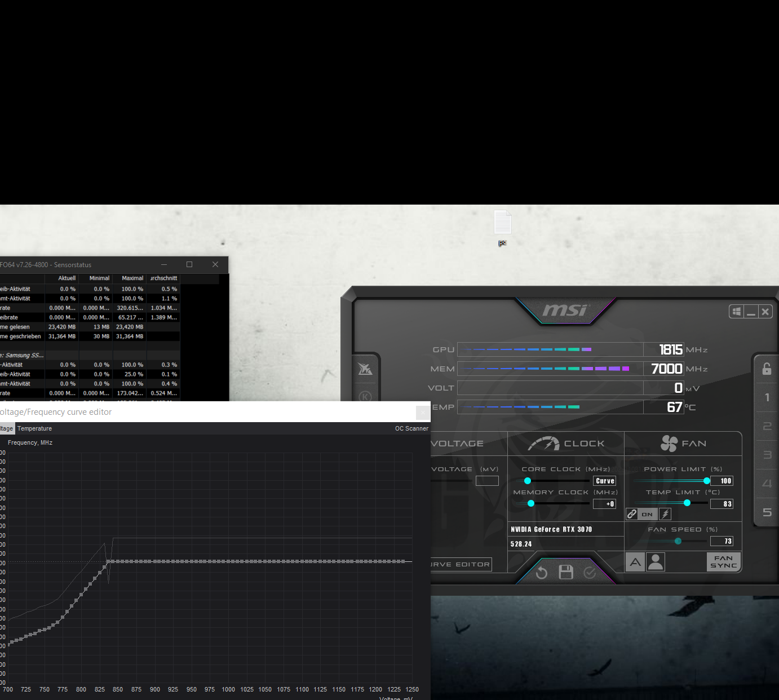Open the user-defined fan profile icon
Screen dimensions: 779x700
pos(656,562)
